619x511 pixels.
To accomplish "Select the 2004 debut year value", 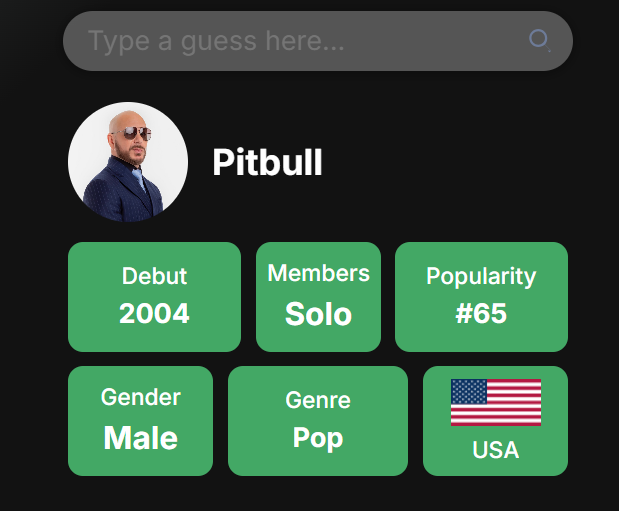I will 154,313.
